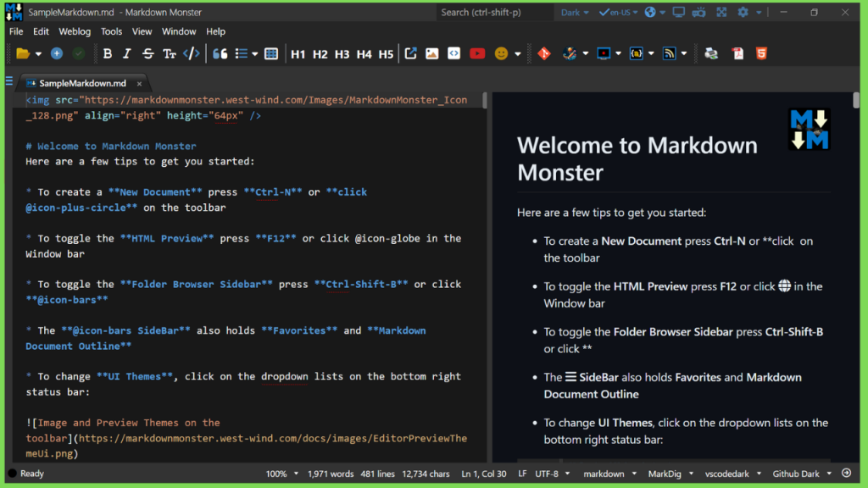868x488 pixels.
Task: Print the document using the printer icon
Action: pos(711,53)
